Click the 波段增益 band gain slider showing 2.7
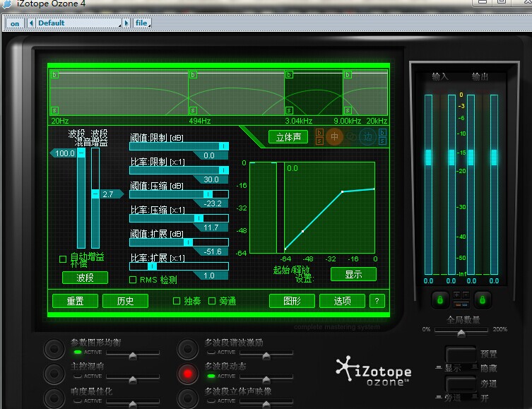 [x=95, y=198]
